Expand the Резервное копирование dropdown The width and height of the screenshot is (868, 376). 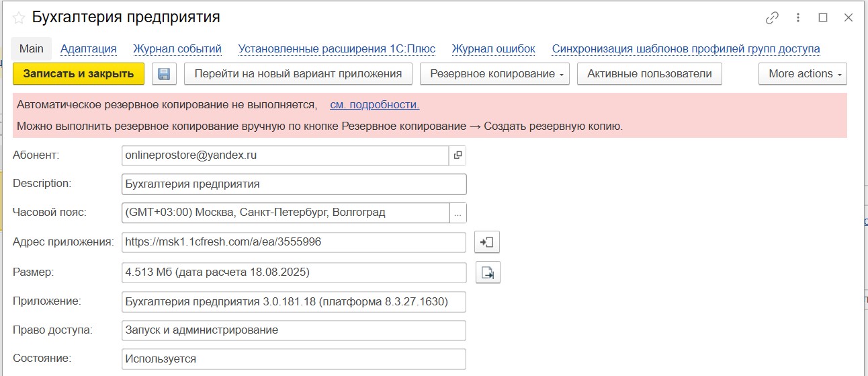pyautogui.click(x=494, y=74)
